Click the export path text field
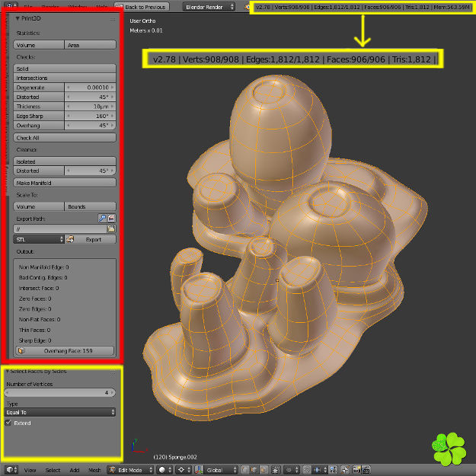476x476 pixels. point(60,228)
